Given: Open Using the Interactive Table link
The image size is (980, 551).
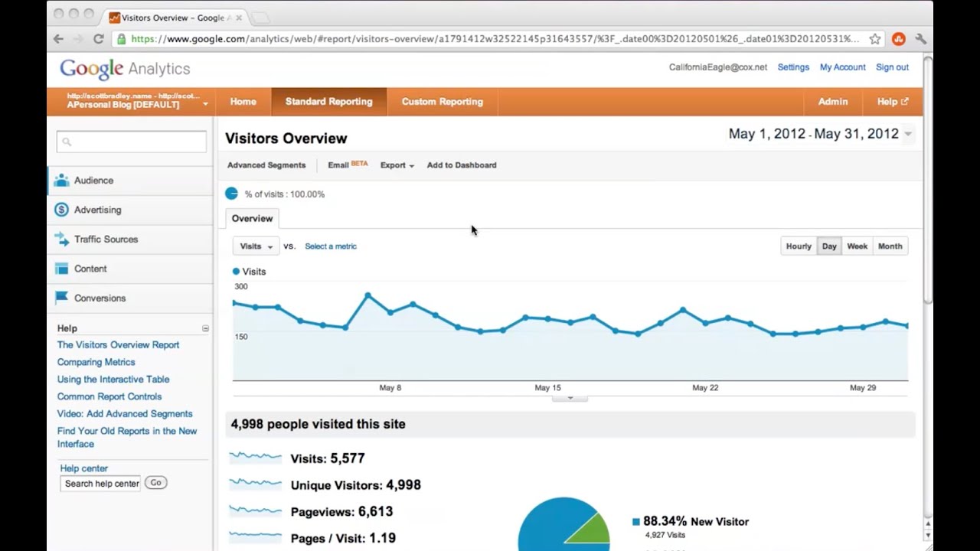Looking at the screenshot, I should point(113,380).
